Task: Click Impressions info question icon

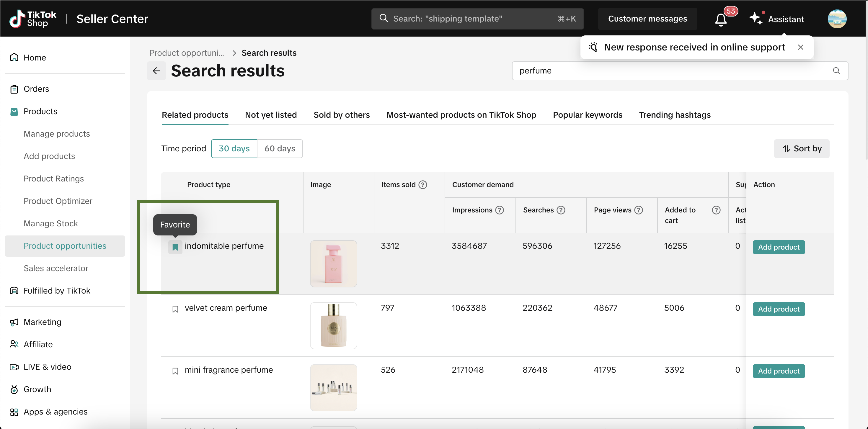Action: (x=499, y=210)
